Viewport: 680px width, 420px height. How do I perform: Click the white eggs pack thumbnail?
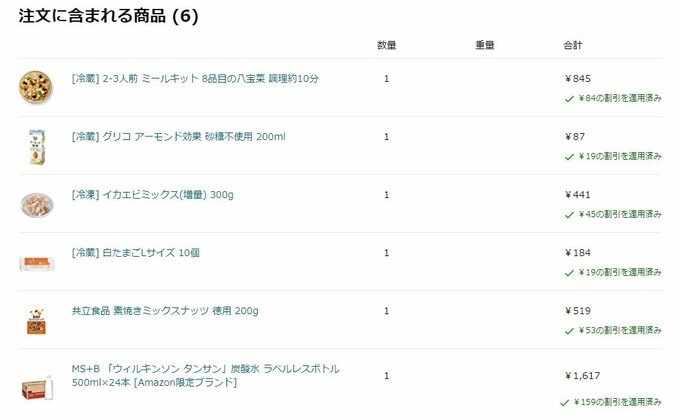point(34,261)
